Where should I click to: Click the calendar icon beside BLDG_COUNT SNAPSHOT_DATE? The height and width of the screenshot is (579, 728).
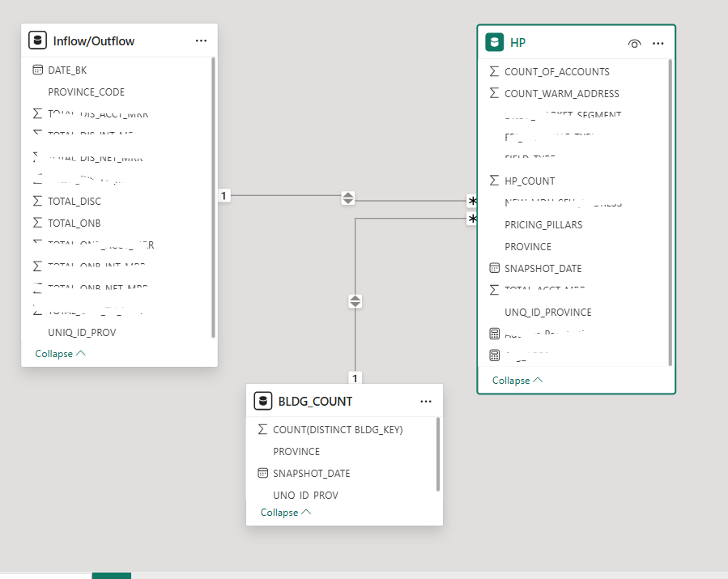point(263,473)
